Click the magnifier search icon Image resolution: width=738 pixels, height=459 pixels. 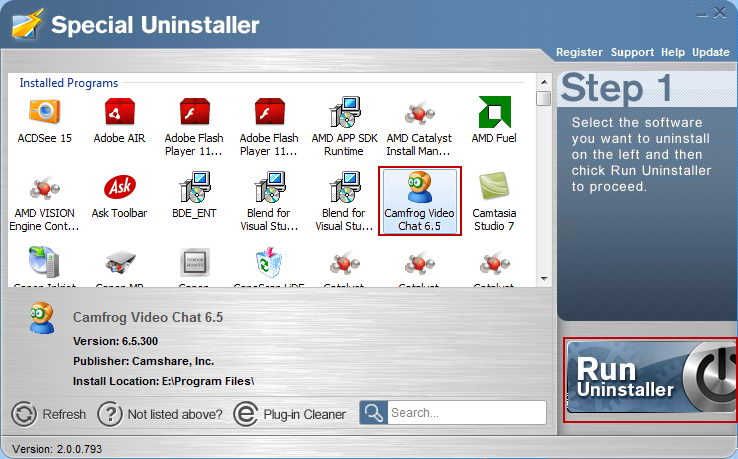374,413
